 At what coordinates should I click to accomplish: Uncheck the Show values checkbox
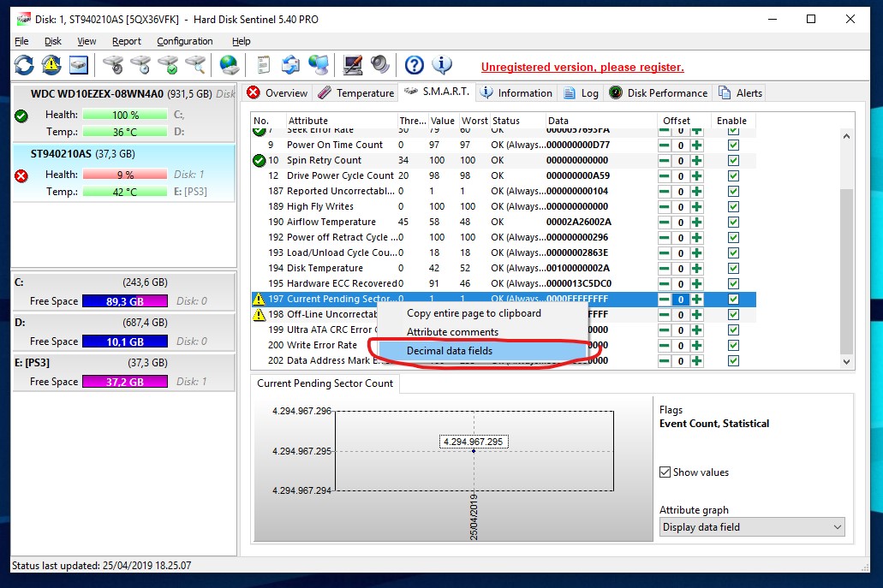click(x=665, y=472)
